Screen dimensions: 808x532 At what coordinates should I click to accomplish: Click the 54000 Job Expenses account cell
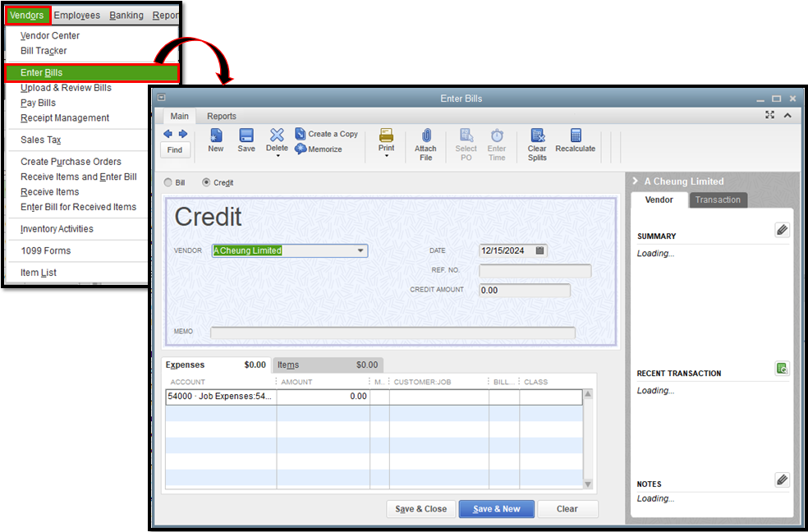click(x=221, y=397)
